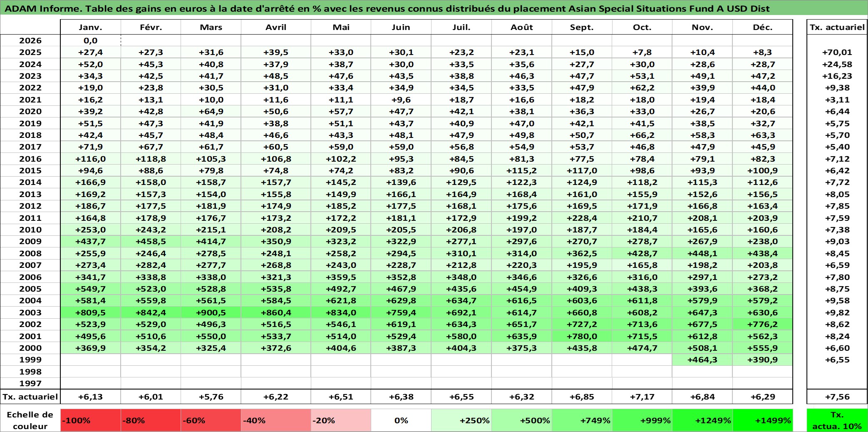The height and width of the screenshot is (432, 868).
Task: Select the +7,8 cell for Oct. 2025
Action: pos(642,52)
